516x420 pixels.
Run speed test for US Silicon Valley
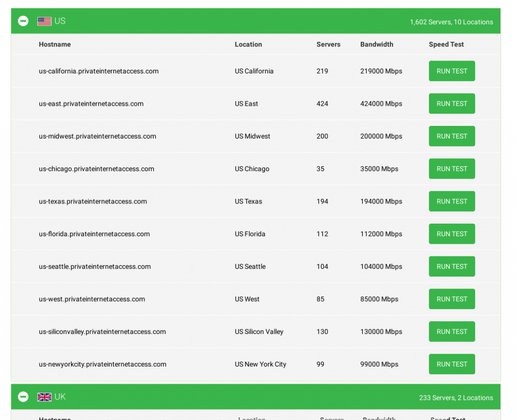pyautogui.click(x=452, y=331)
